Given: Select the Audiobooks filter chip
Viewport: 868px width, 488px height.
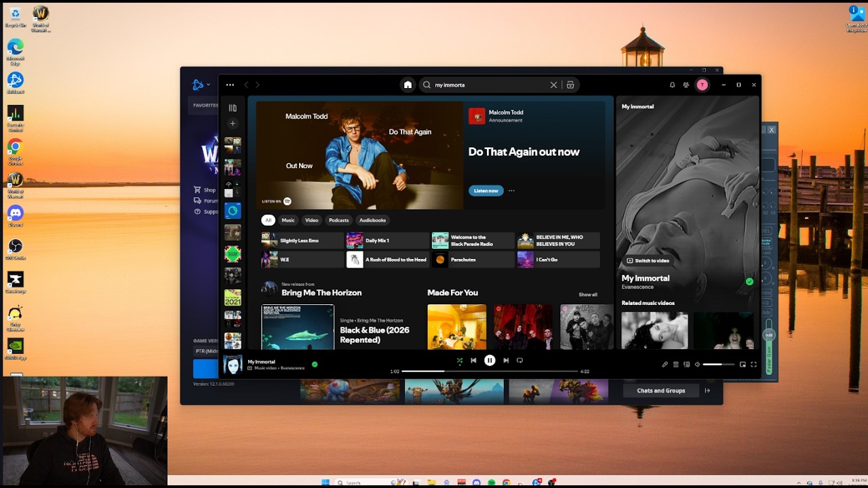Looking at the screenshot, I should click(x=372, y=220).
